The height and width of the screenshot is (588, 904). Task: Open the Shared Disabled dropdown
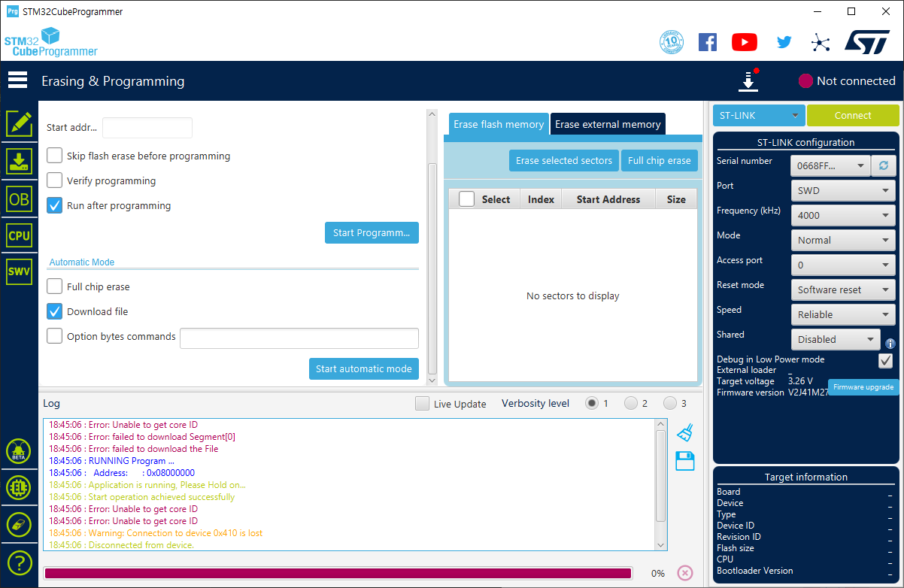836,339
